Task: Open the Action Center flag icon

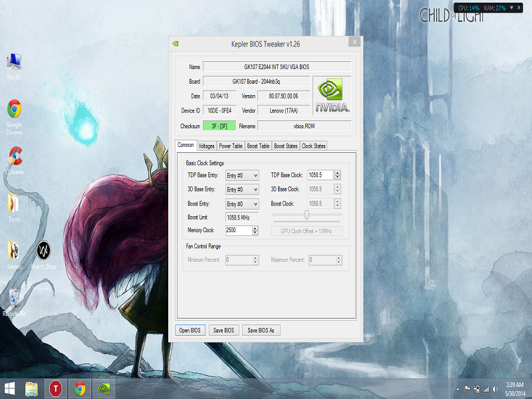Action: 467,389
